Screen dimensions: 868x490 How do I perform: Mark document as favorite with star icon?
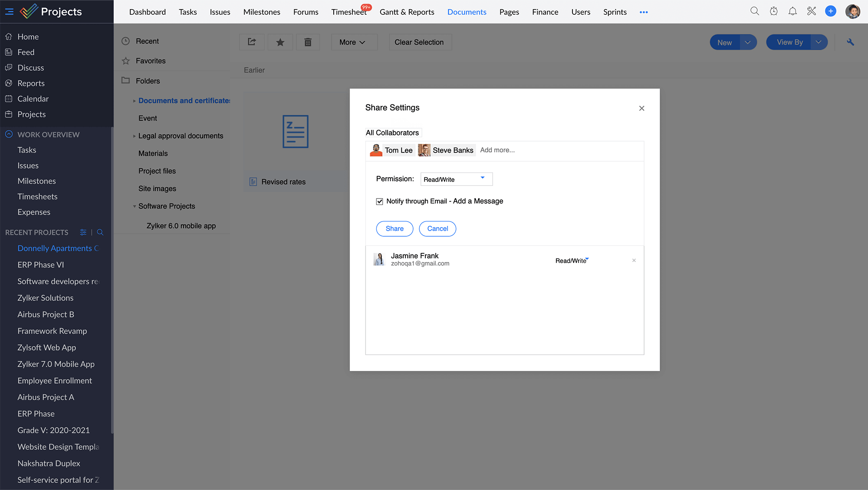coord(280,42)
